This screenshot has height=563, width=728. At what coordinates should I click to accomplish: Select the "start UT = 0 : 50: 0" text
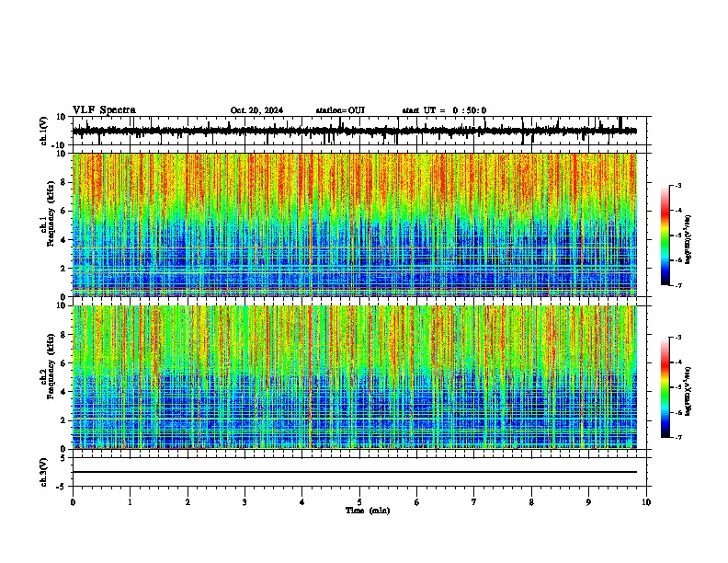point(444,110)
